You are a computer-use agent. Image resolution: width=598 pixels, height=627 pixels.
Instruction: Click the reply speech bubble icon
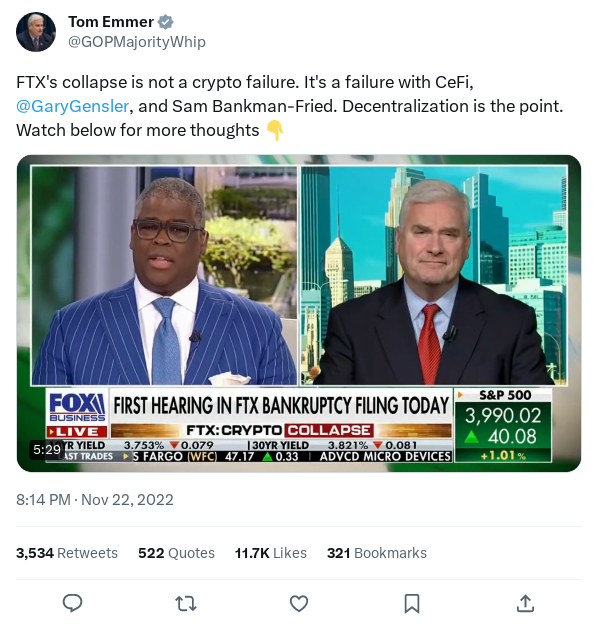point(72,603)
